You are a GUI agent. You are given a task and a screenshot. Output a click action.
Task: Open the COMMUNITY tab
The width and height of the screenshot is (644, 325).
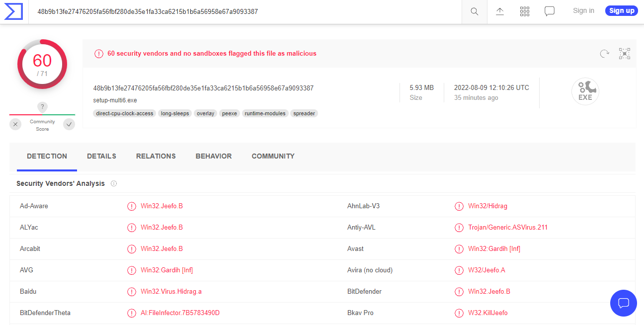pos(273,156)
